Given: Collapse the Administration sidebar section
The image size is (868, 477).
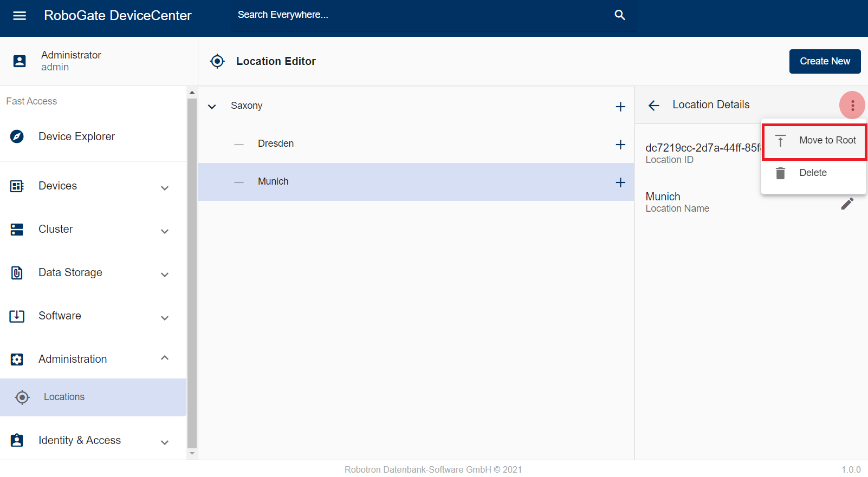Looking at the screenshot, I should click(165, 358).
